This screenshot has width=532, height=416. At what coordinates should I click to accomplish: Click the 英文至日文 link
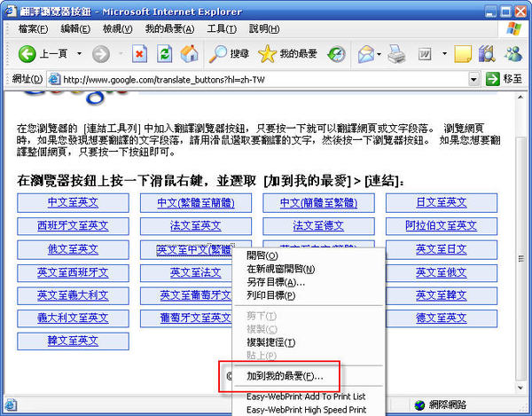(442, 249)
